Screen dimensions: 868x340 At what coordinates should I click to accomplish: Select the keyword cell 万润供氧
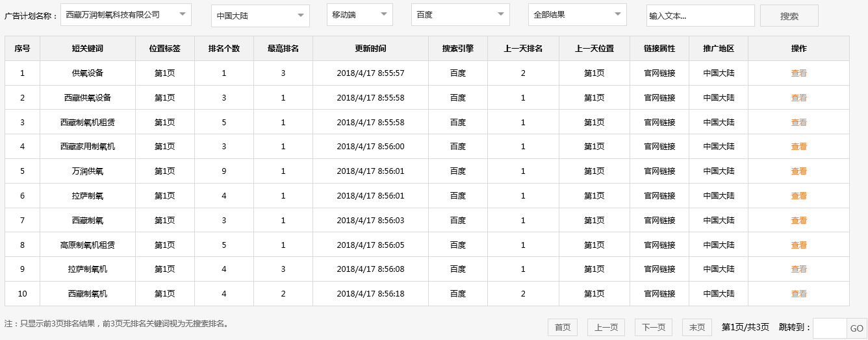(88, 171)
